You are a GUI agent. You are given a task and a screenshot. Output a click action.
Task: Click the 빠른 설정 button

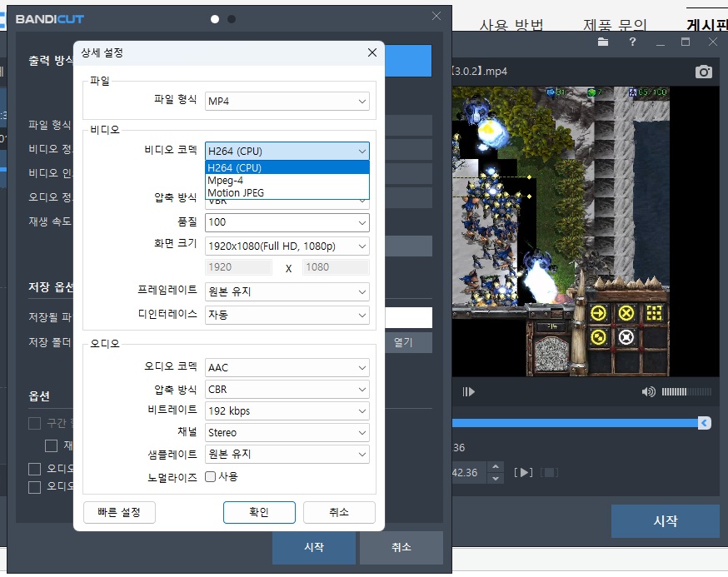coord(119,512)
